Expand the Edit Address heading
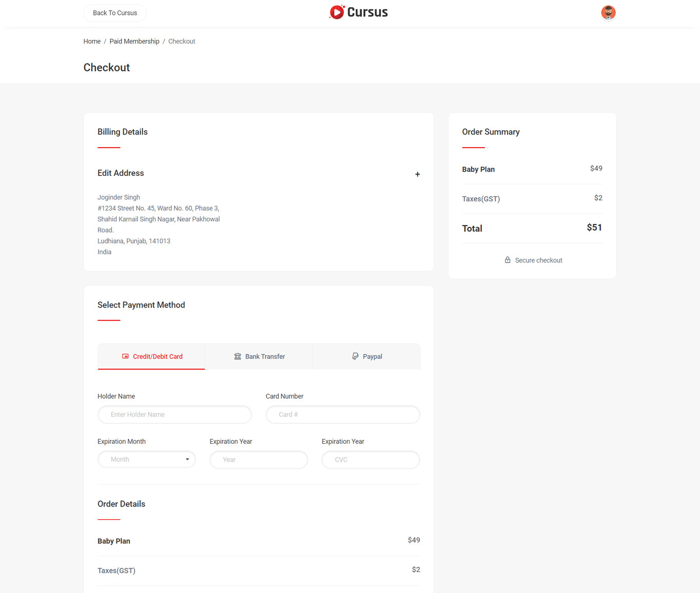This screenshot has height=593, width=700. pos(121,173)
